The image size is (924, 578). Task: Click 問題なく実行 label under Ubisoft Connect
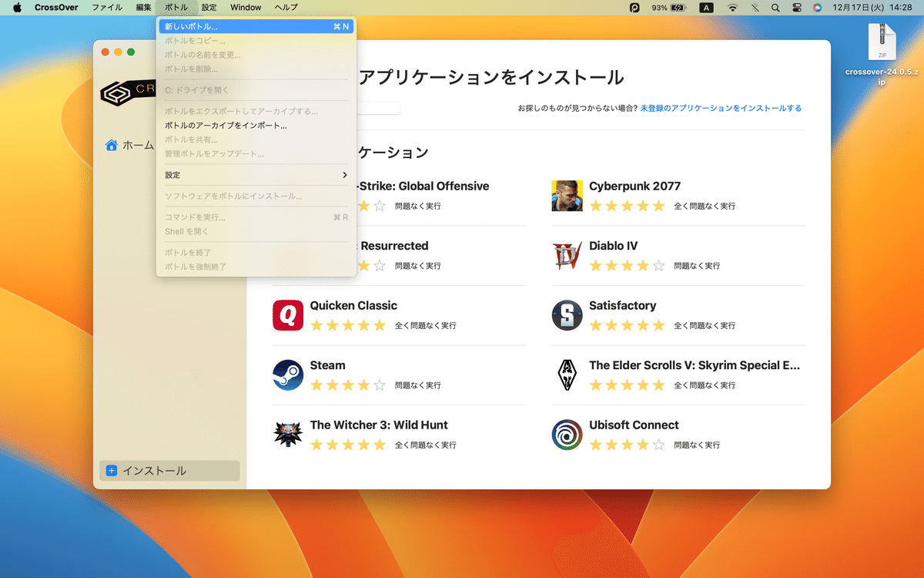[x=697, y=445]
